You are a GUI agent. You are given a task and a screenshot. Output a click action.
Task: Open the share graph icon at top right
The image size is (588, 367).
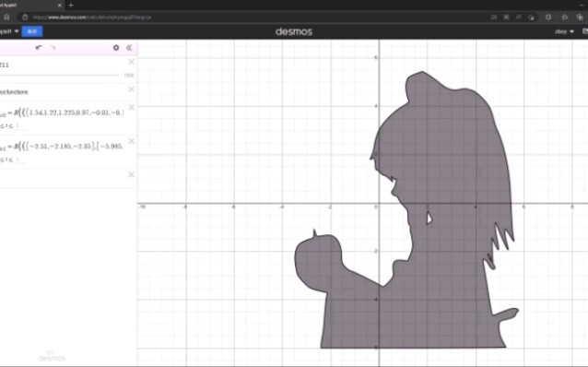click(584, 31)
